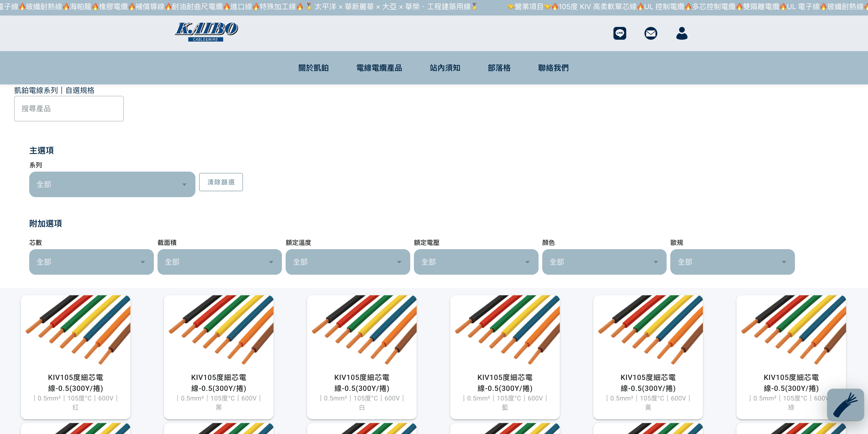The width and height of the screenshot is (868, 434).
Task: Open the 芯數 core count dropdown
Action: (91, 262)
